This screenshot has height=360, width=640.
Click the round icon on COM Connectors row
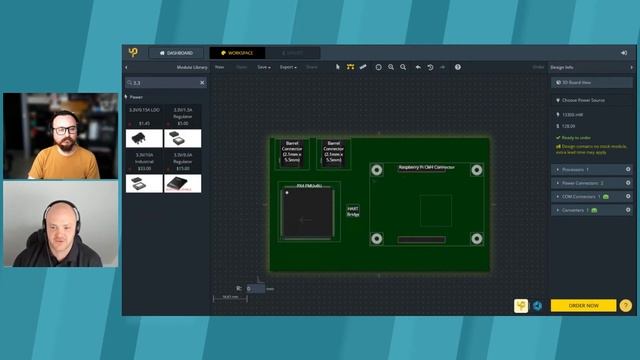click(x=628, y=196)
